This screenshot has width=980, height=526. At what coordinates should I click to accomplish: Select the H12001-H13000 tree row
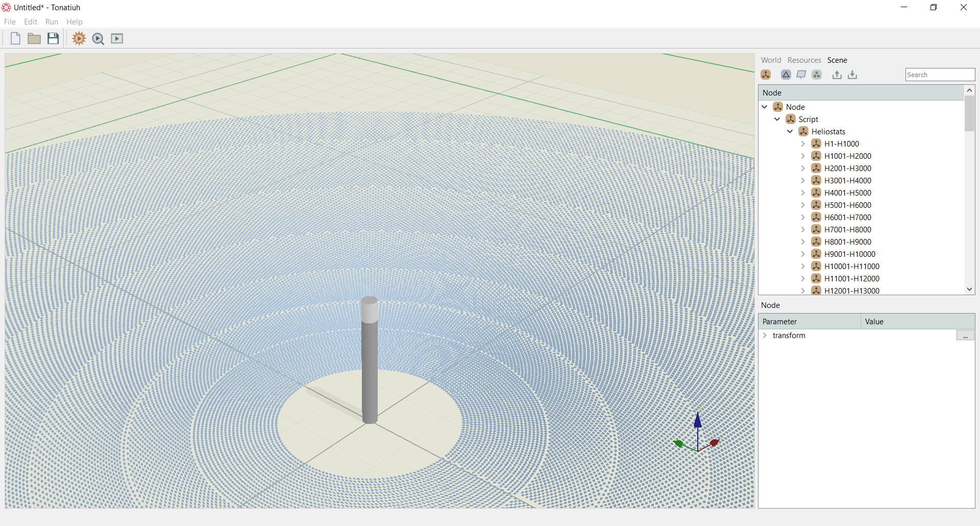pyautogui.click(x=851, y=290)
